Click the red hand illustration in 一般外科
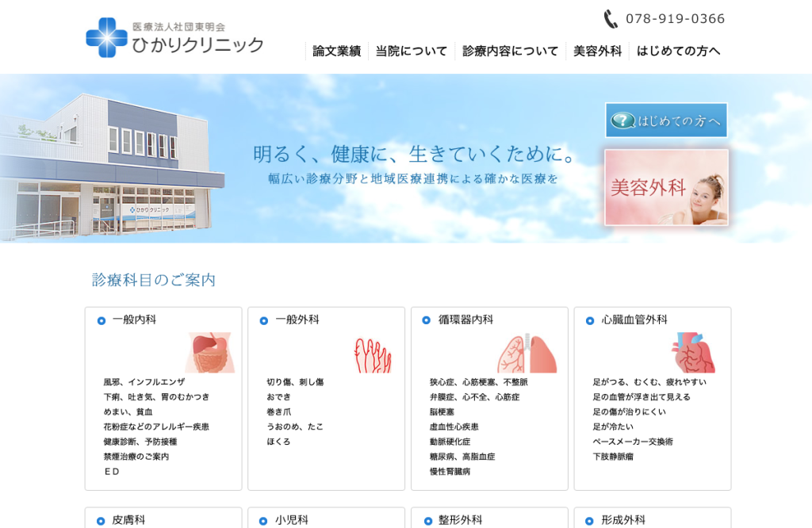Image resolution: width=812 pixels, height=528 pixels. click(373, 355)
